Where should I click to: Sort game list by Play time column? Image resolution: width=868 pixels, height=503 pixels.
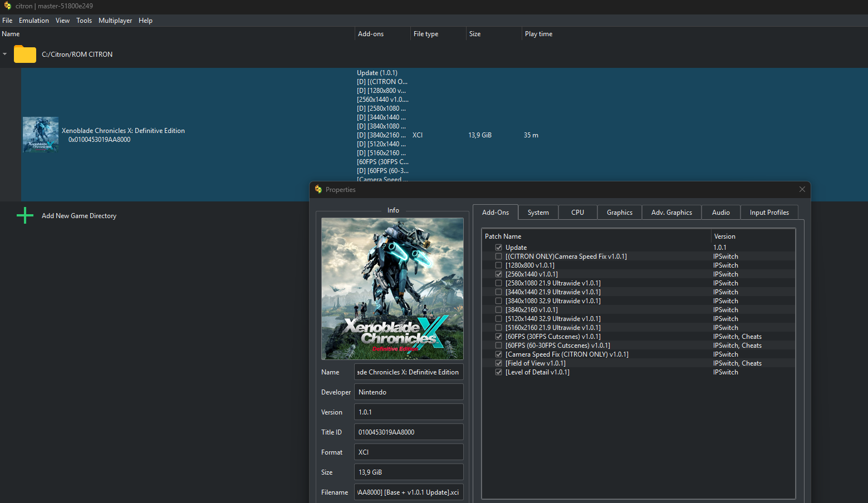(x=550, y=34)
